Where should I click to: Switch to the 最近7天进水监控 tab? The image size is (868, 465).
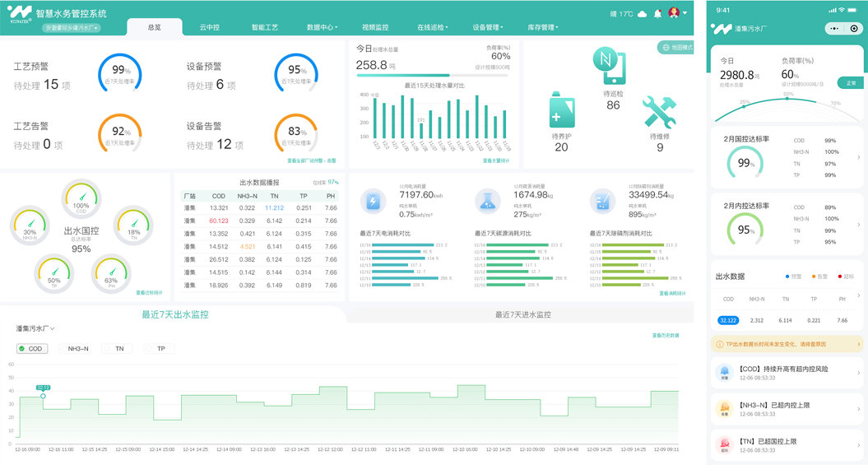522,314
